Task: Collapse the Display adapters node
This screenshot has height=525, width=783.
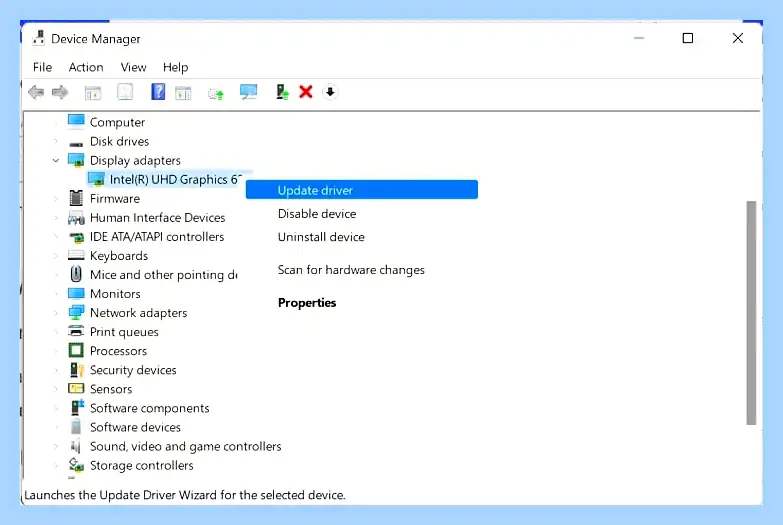Action: (55, 160)
